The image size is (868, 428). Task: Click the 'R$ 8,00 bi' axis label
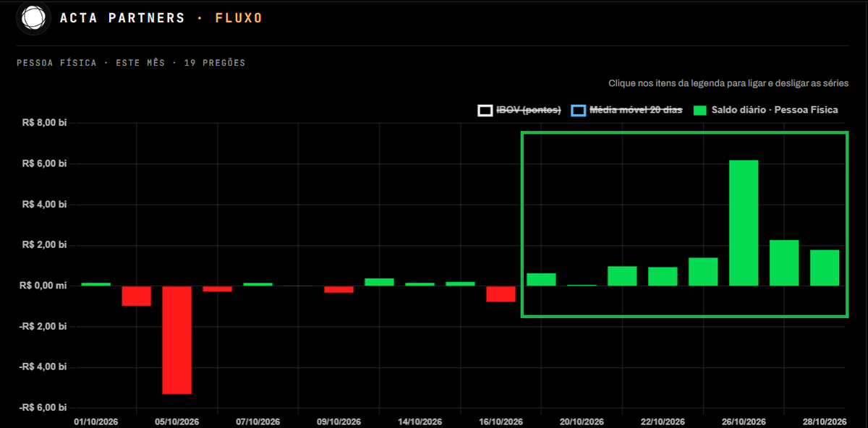[x=43, y=123]
